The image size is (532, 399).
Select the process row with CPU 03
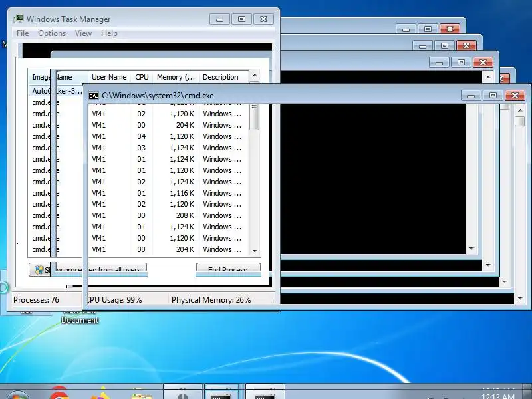[138, 148]
